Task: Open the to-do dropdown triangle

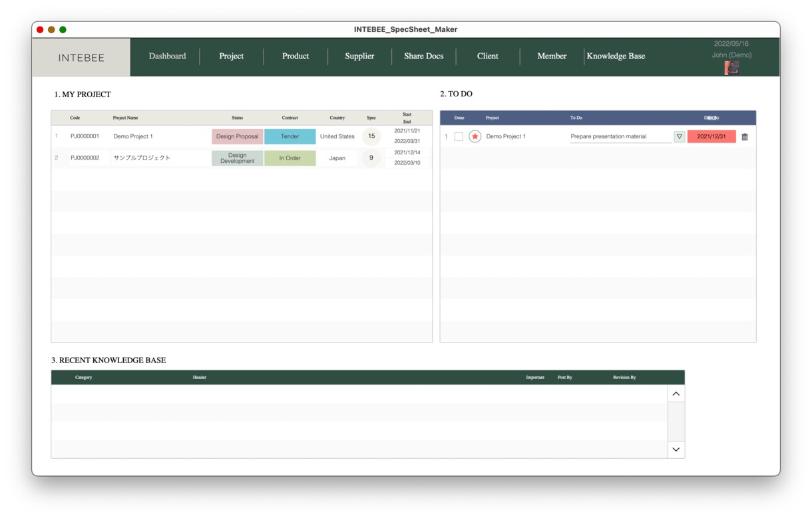Action: pos(679,136)
